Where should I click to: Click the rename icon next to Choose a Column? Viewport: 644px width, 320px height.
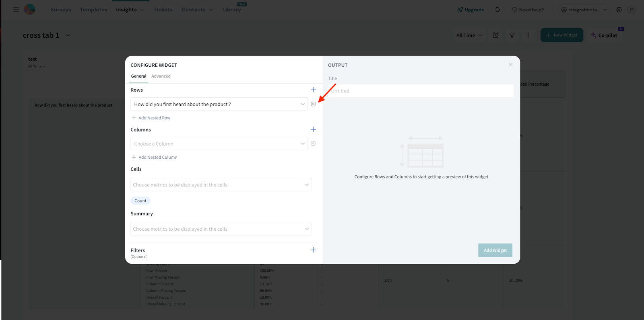click(x=313, y=144)
